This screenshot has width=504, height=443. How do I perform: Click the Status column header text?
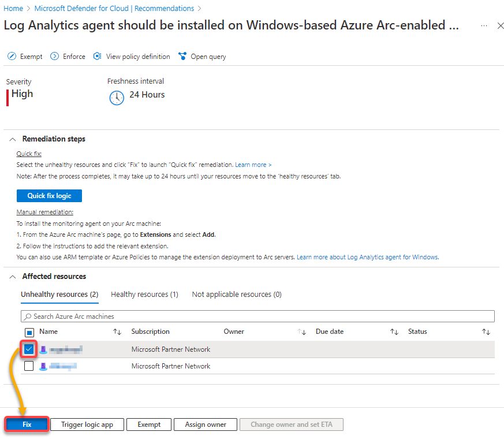(x=417, y=332)
